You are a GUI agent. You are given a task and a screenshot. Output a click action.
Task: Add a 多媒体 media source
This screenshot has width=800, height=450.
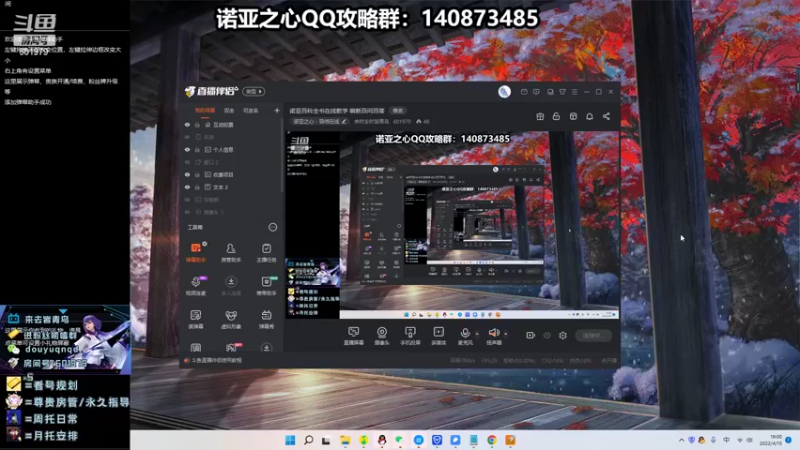point(438,336)
